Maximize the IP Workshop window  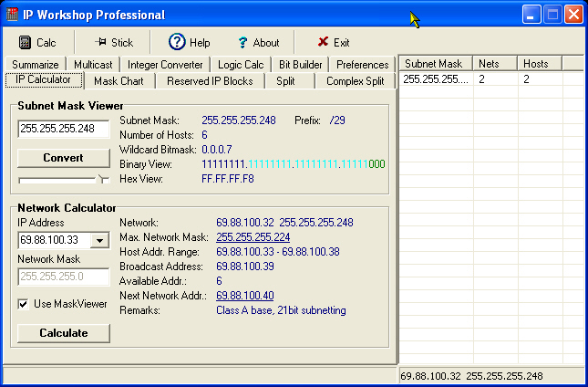[552, 15]
